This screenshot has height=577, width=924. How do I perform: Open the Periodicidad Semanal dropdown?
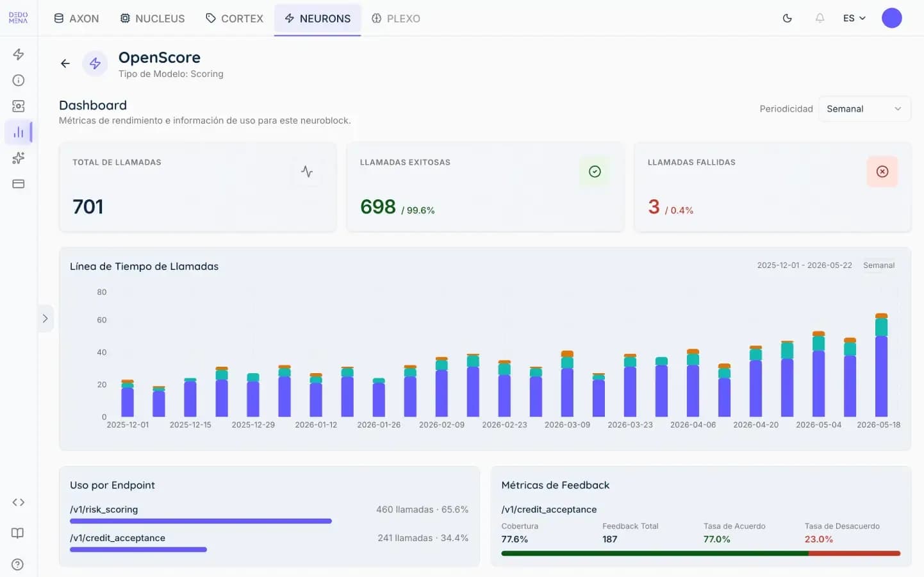[864, 109]
